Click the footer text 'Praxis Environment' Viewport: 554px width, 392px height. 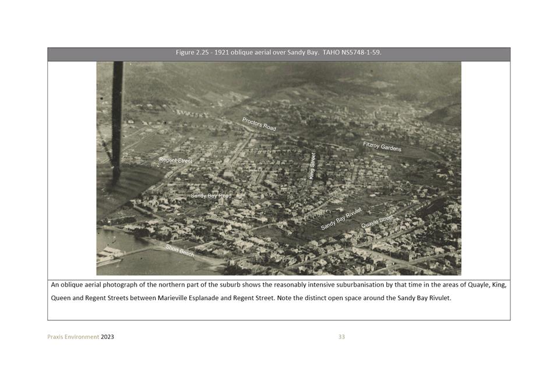click(x=73, y=337)
